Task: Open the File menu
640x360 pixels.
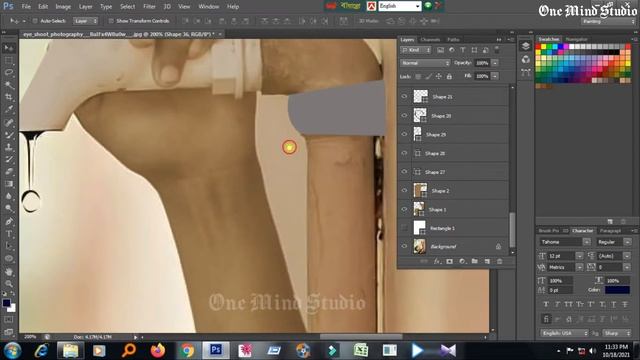Action: point(26,7)
